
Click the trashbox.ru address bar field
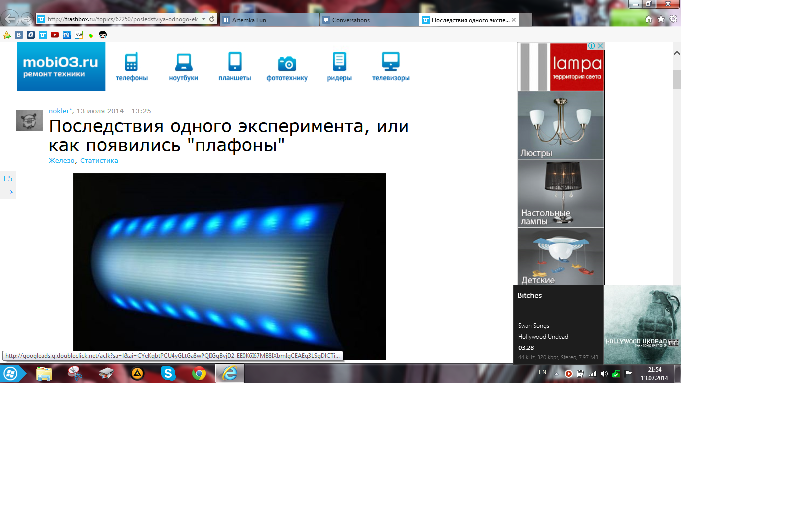(123, 19)
